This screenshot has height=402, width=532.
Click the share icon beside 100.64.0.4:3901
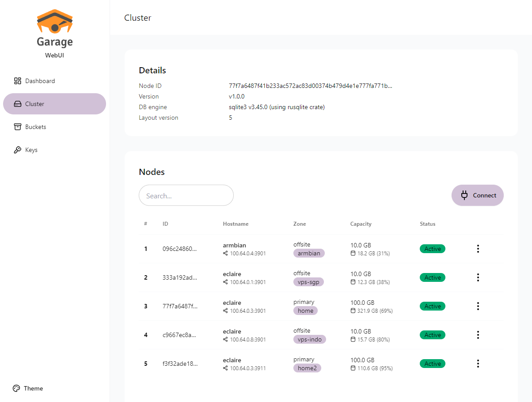click(226, 254)
